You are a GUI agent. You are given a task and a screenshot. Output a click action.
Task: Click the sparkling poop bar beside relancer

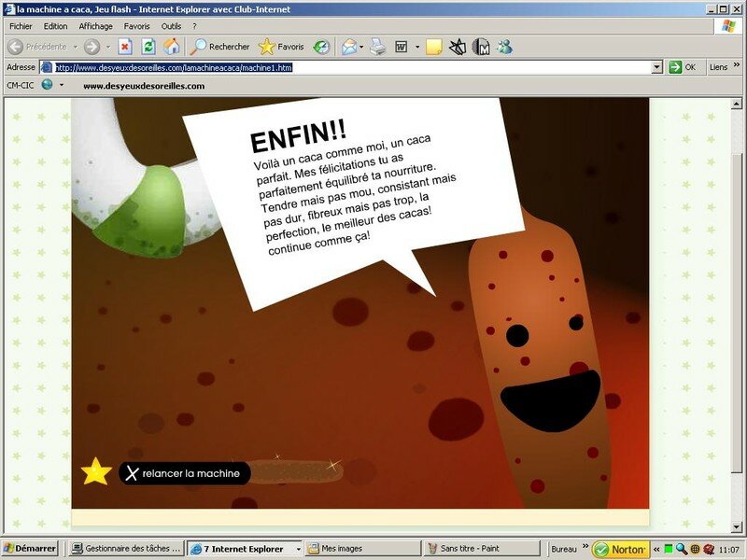[296, 471]
